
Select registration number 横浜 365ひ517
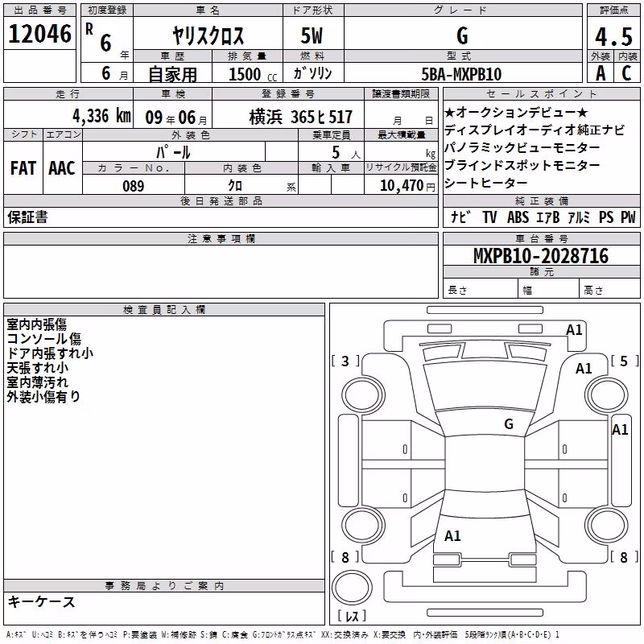pos(300,117)
